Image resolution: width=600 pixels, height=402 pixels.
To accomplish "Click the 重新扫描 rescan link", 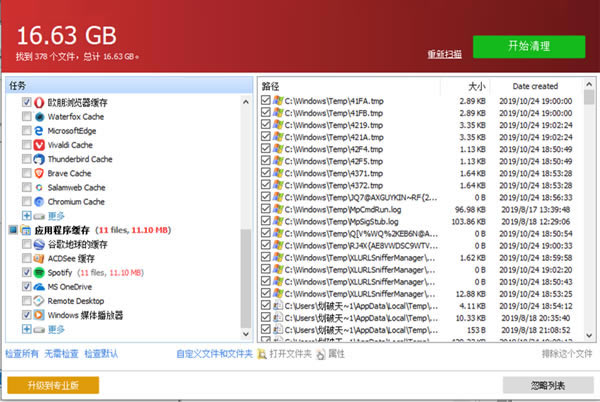I will 444,54.
